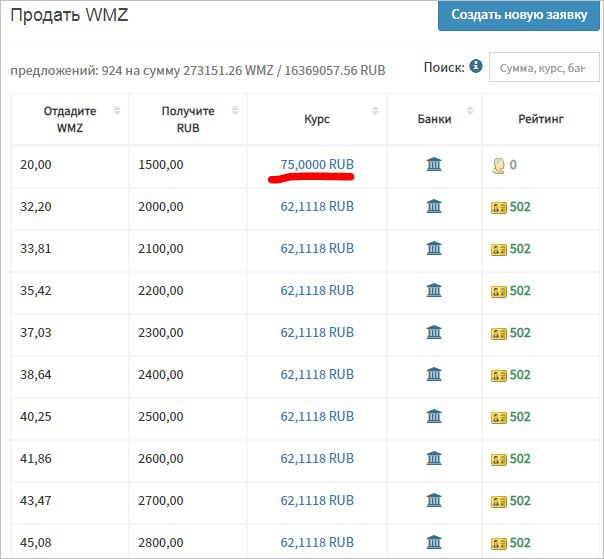
Task: Click the passport icon in the 2400,00 RUB row
Action: point(499,376)
